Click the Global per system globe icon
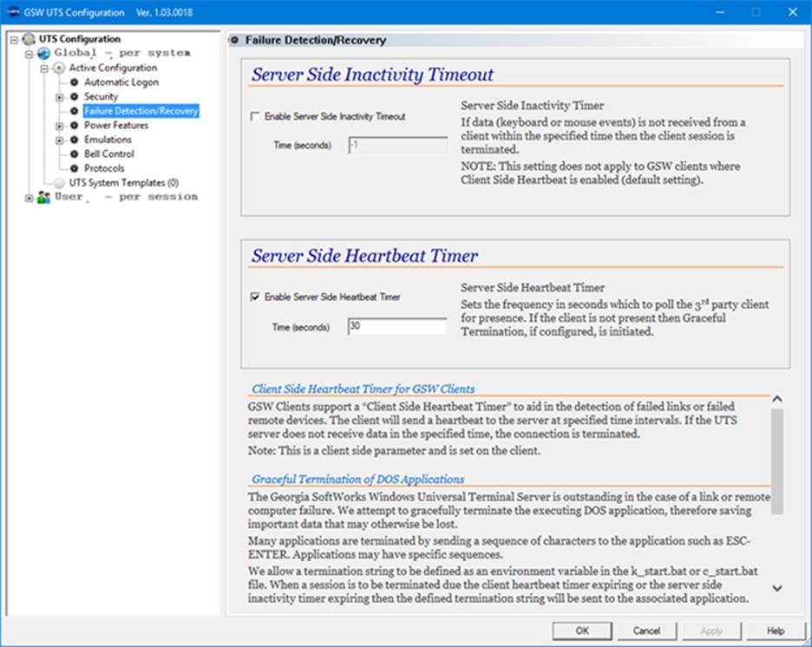Image resolution: width=812 pixels, height=647 pixels. tap(44, 53)
